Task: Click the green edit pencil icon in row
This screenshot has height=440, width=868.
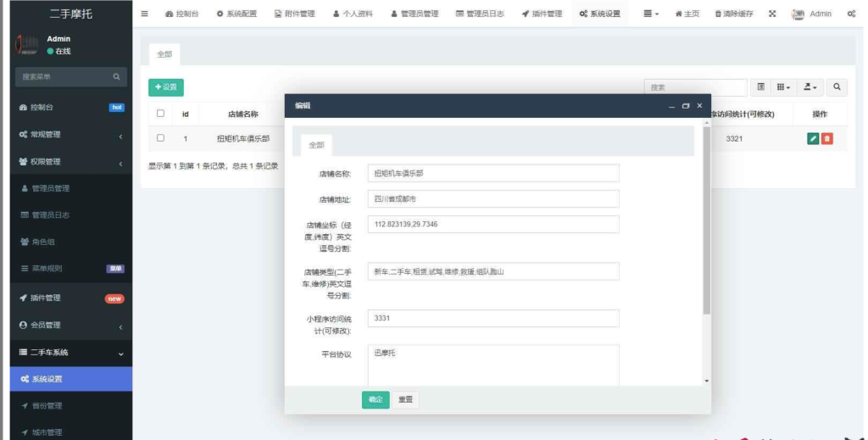Action: point(813,138)
